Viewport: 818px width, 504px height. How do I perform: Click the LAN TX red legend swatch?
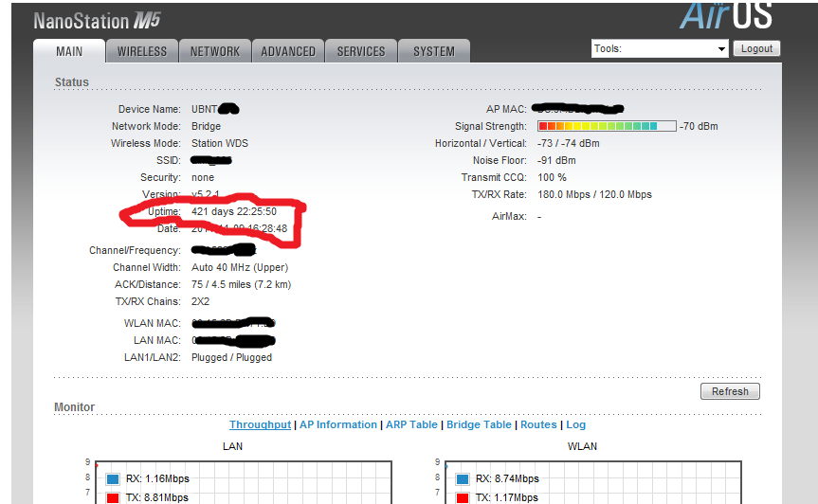click(113, 497)
